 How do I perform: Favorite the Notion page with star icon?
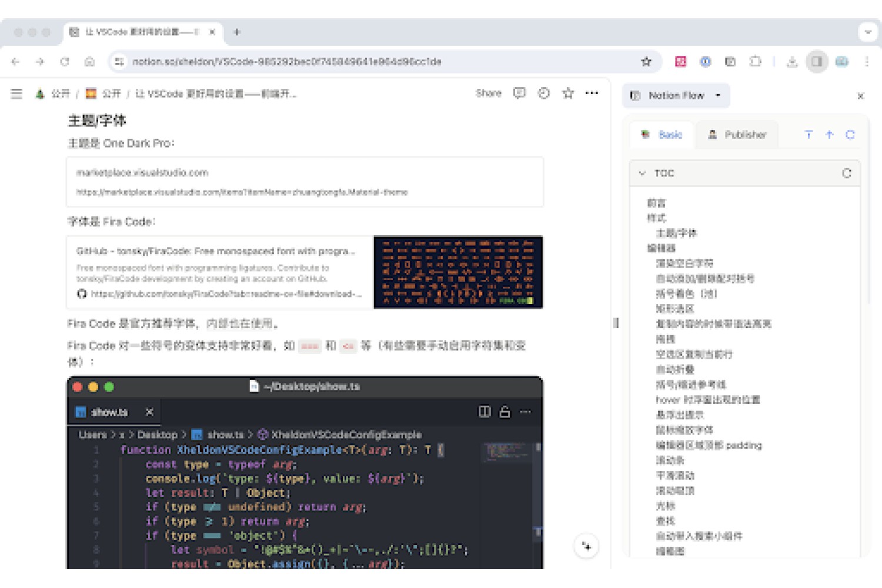(x=568, y=93)
